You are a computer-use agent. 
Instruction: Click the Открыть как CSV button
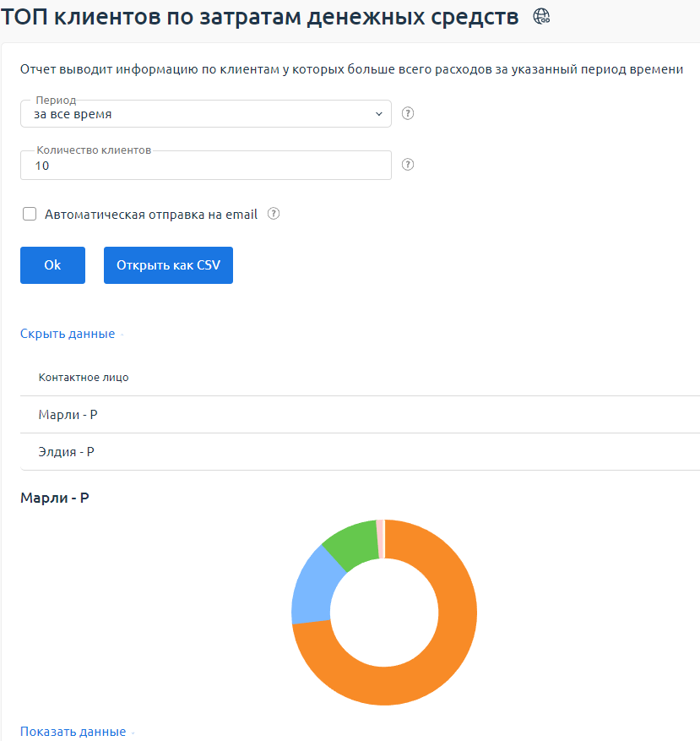pos(168,265)
